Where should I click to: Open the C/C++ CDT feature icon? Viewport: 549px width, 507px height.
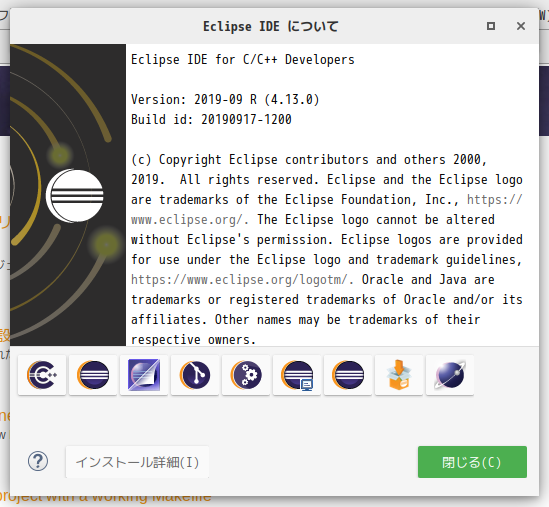click(x=42, y=375)
